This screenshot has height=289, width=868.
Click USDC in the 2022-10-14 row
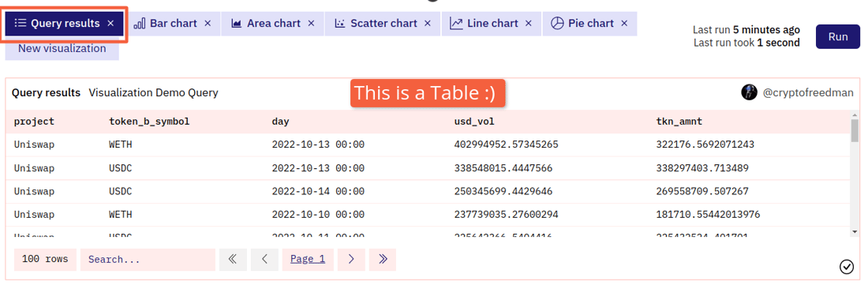(x=121, y=192)
